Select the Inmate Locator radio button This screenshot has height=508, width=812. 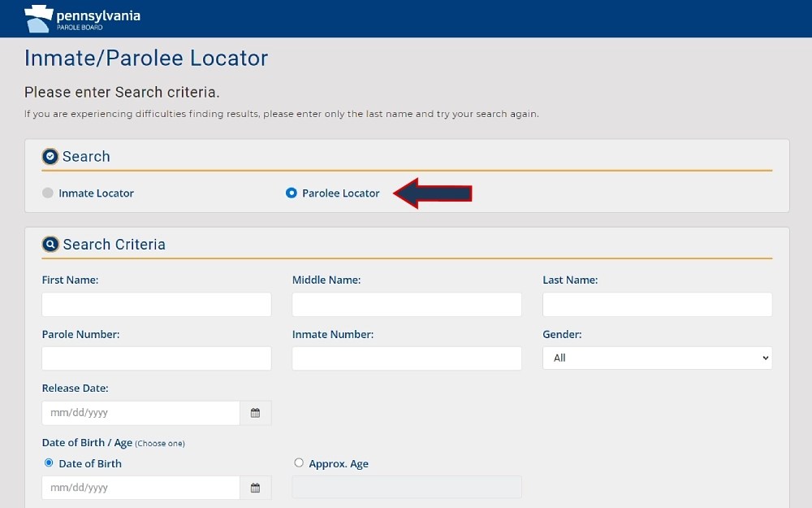pos(46,193)
